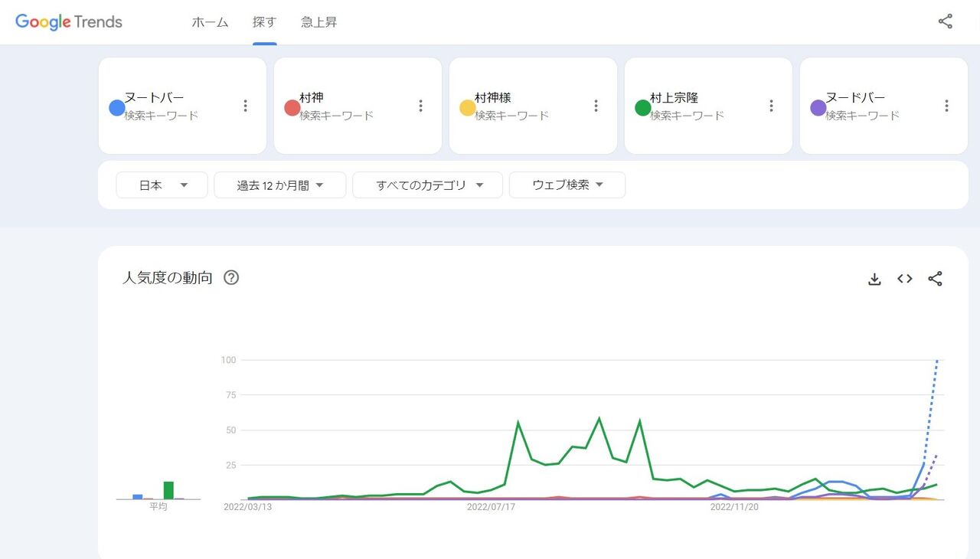Open help for 人気度の動向

[x=231, y=277]
